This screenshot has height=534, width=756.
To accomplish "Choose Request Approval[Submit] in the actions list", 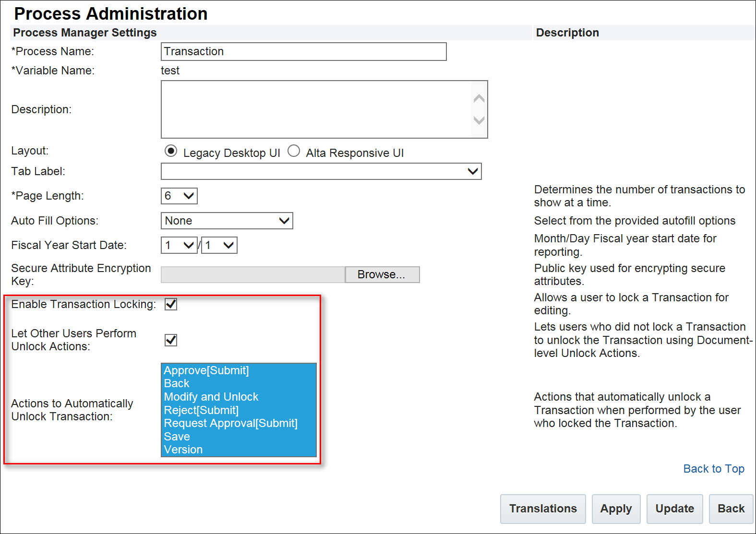I will click(230, 423).
